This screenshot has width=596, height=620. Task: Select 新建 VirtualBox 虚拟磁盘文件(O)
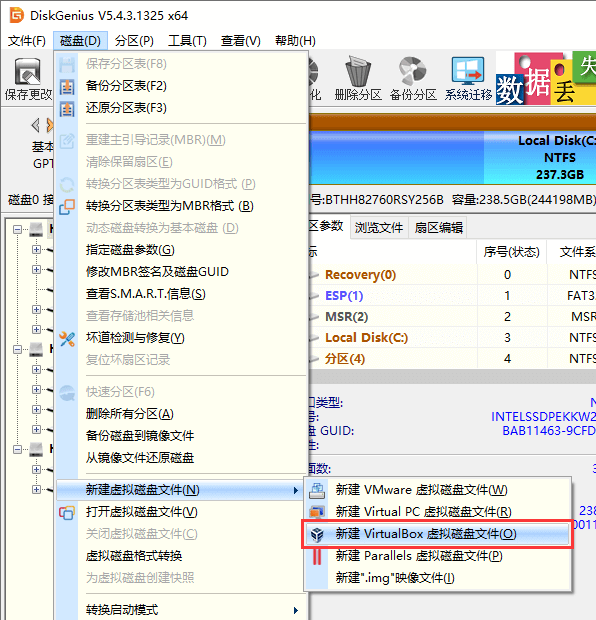point(437,534)
